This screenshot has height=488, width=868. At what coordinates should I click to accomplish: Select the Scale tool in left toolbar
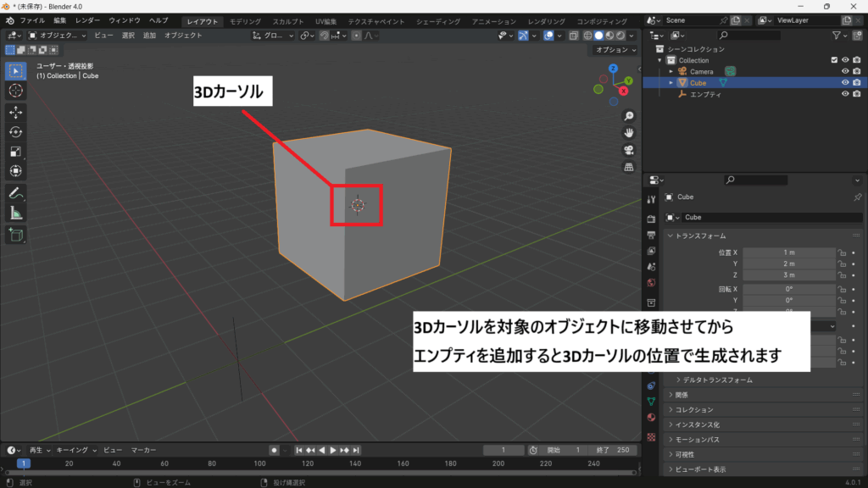16,152
